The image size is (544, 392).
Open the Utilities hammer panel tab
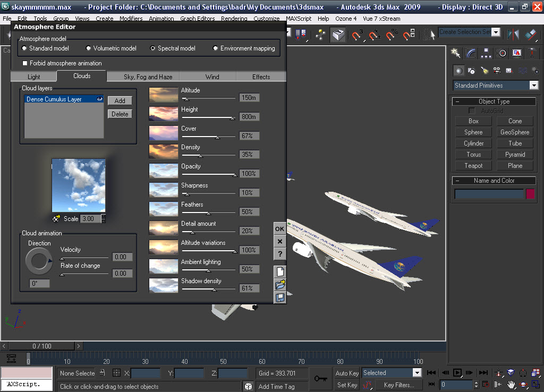point(531,53)
